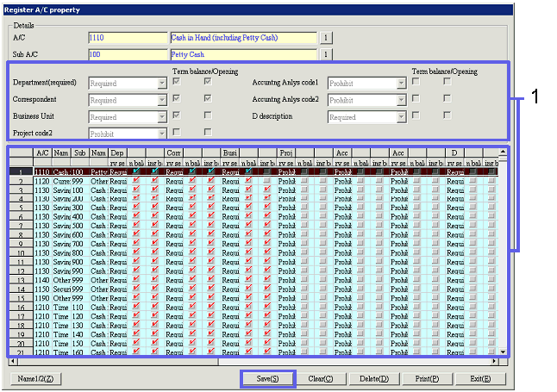557x392 pixels.
Task: Click the Delete(D) button
Action: tap(374, 379)
